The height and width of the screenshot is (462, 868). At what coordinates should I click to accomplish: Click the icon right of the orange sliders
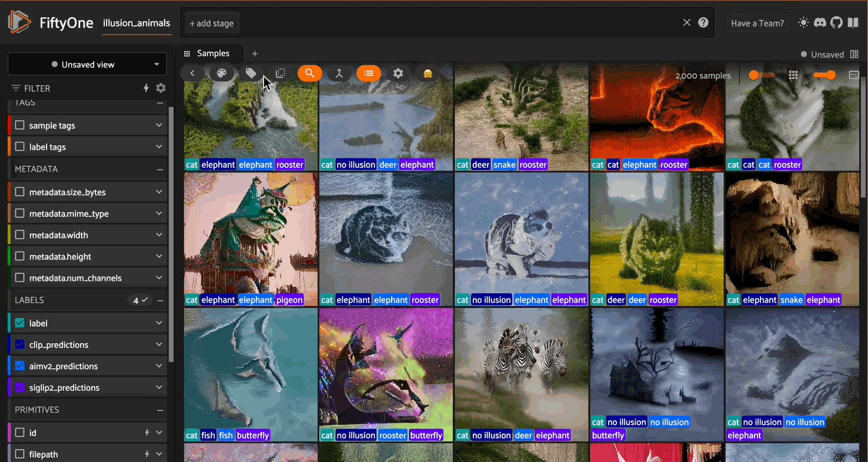tap(854, 75)
